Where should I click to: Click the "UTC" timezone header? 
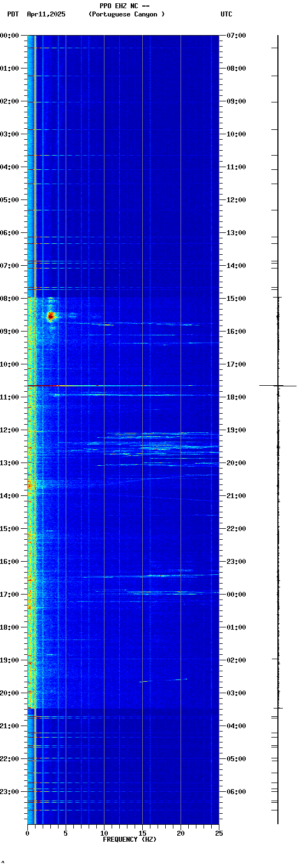226,14
